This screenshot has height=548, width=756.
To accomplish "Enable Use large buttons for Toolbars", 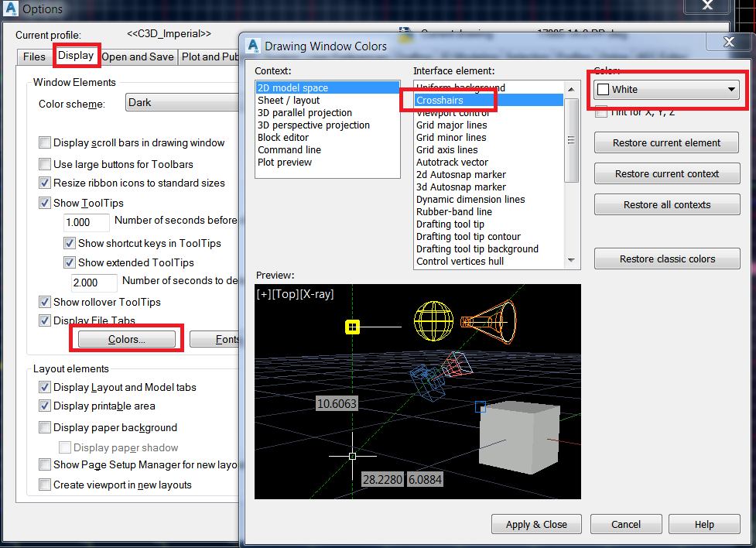I will point(44,164).
